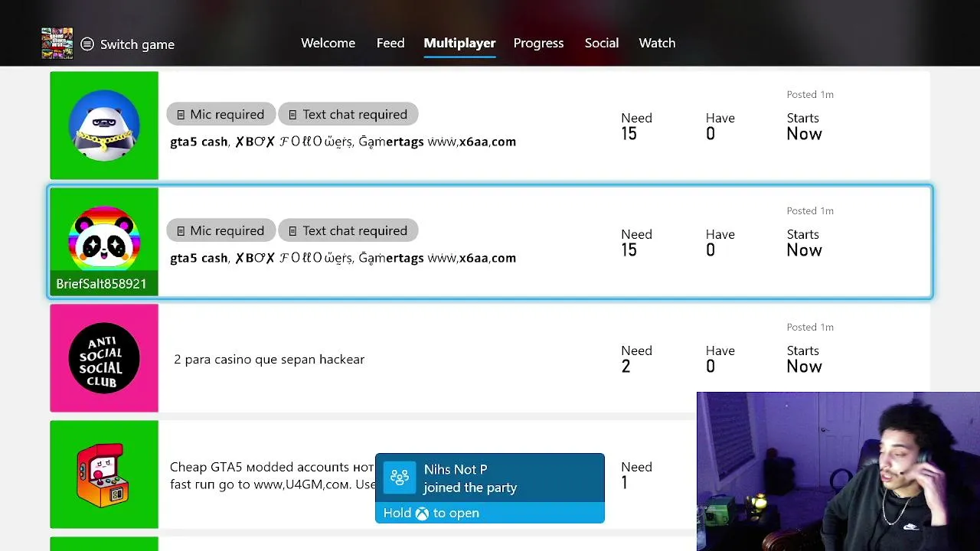Click Text chat required tag in BriefSalt858921 post
The height and width of the screenshot is (551, 980).
348,230
